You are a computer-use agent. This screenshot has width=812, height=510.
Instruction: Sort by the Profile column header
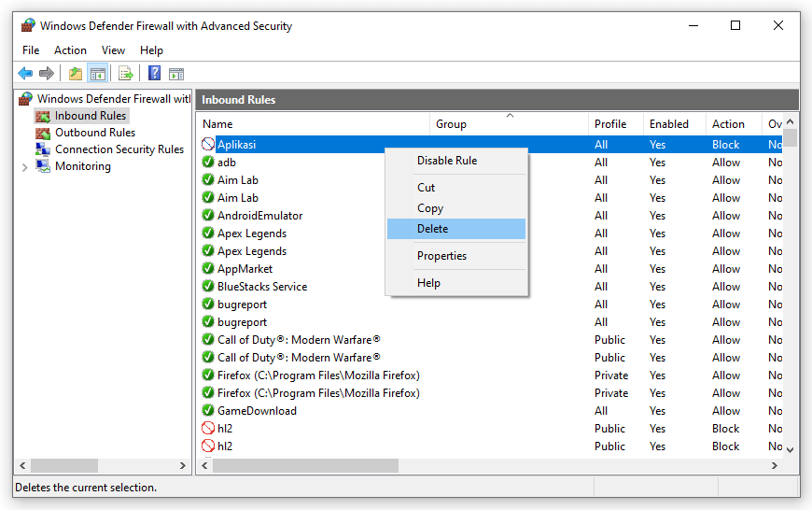615,124
